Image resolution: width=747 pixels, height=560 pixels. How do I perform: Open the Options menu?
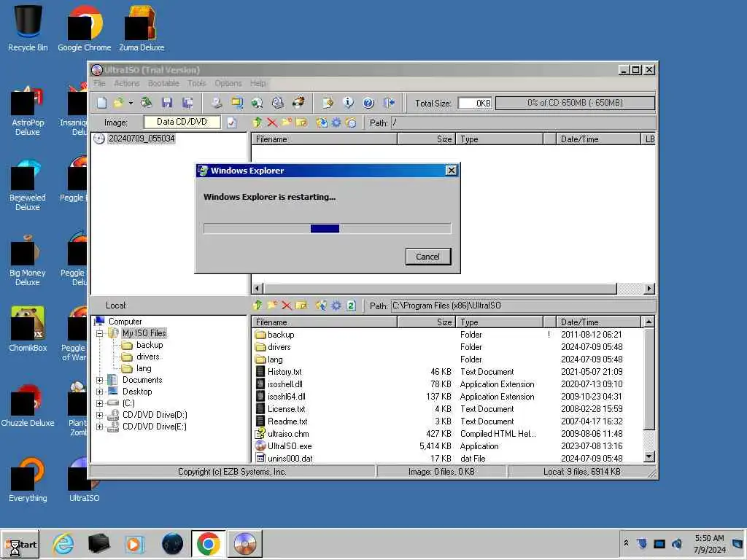pos(228,83)
